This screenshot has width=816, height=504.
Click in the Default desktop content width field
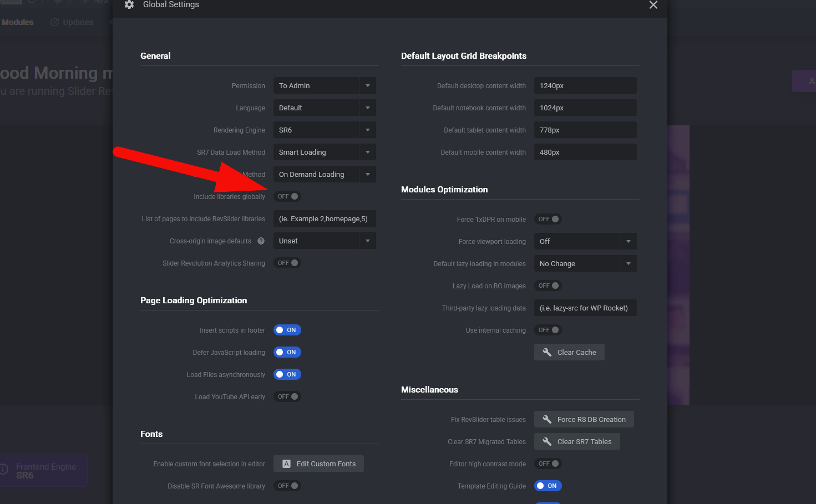[585, 86]
